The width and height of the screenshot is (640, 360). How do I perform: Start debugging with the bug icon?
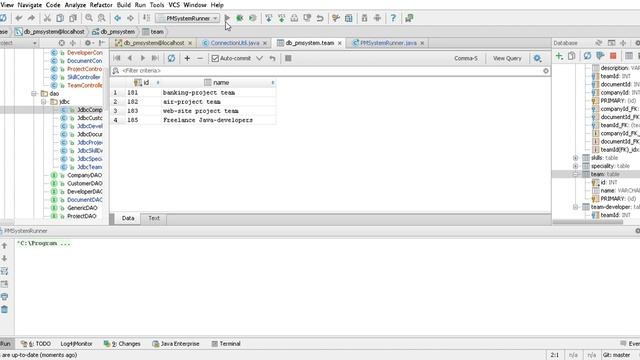tap(240, 18)
